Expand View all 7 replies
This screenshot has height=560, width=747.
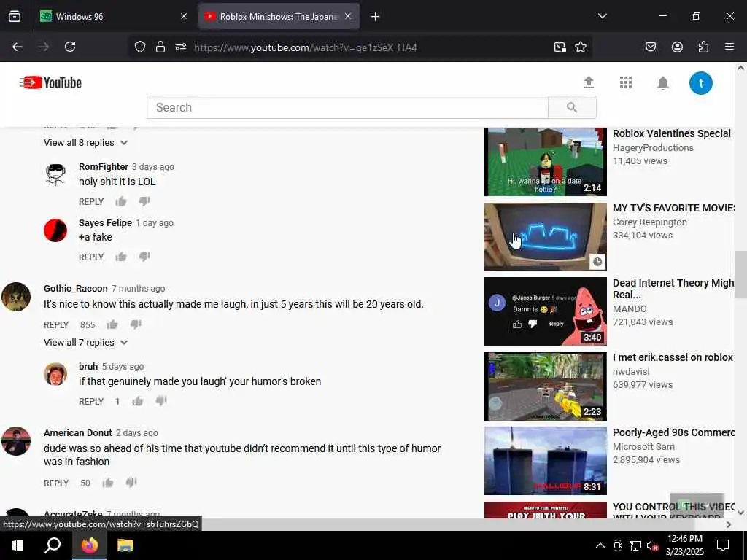point(86,343)
